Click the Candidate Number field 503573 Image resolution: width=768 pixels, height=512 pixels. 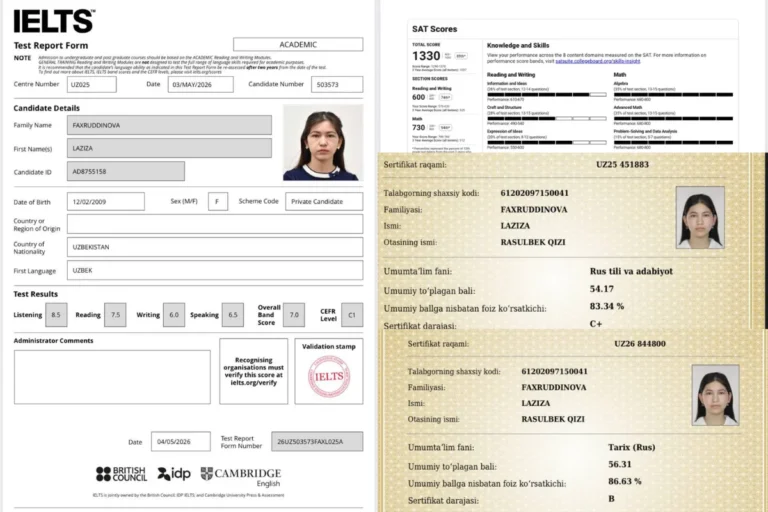[x=337, y=84]
